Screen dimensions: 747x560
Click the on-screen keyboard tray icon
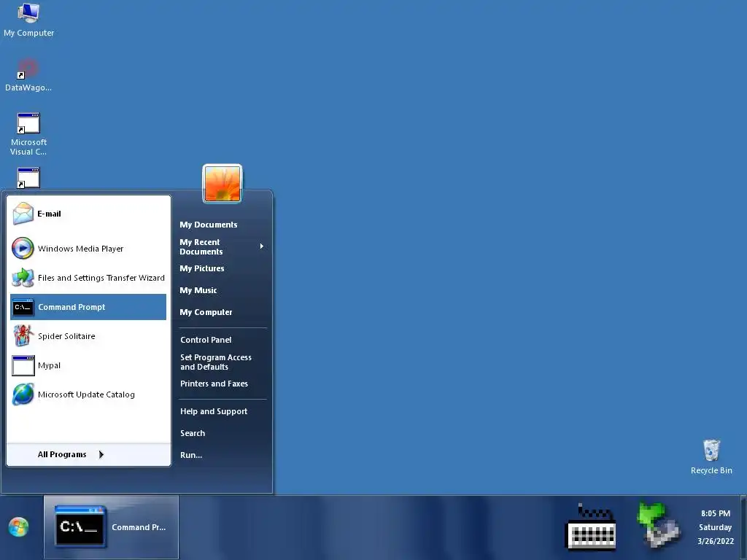coord(591,528)
